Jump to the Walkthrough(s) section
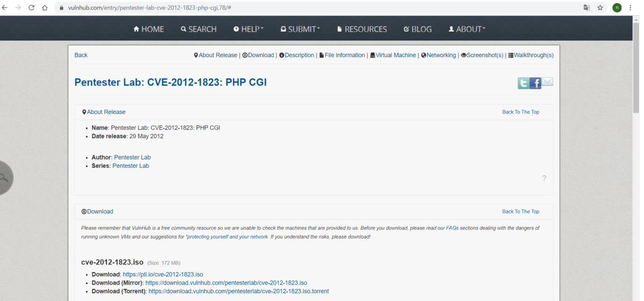644x301 pixels. 531,55
